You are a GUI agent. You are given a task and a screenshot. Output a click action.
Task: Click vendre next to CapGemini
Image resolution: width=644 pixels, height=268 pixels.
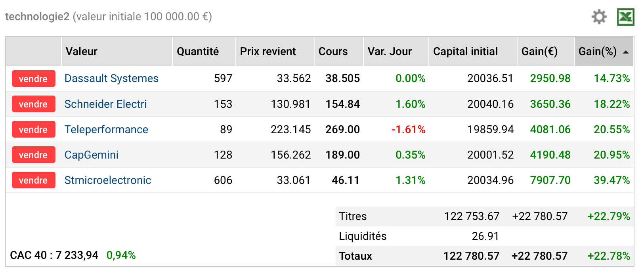(x=33, y=155)
